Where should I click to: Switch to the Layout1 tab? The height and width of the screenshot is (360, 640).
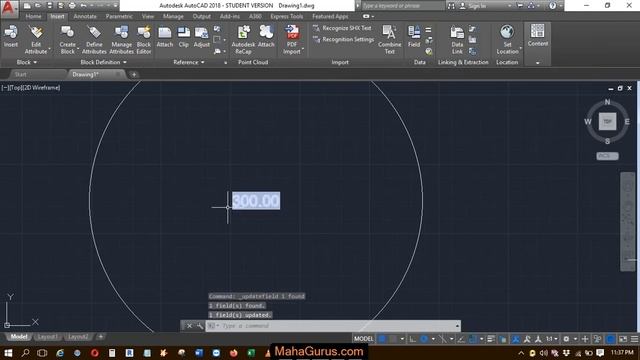tap(47, 337)
